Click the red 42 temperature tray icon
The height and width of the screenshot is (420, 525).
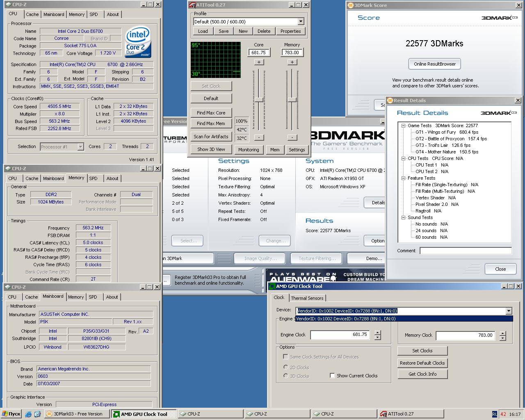coord(503,414)
